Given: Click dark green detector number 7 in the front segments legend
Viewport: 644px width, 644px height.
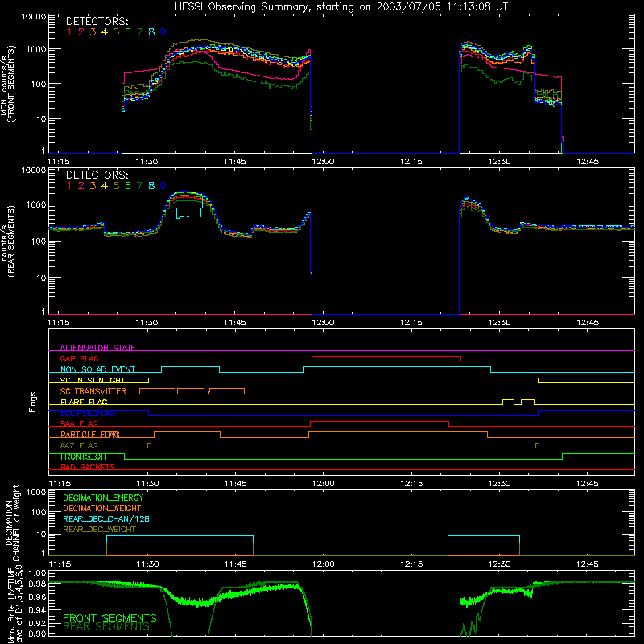Looking at the screenshot, I should tap(139, 32).
